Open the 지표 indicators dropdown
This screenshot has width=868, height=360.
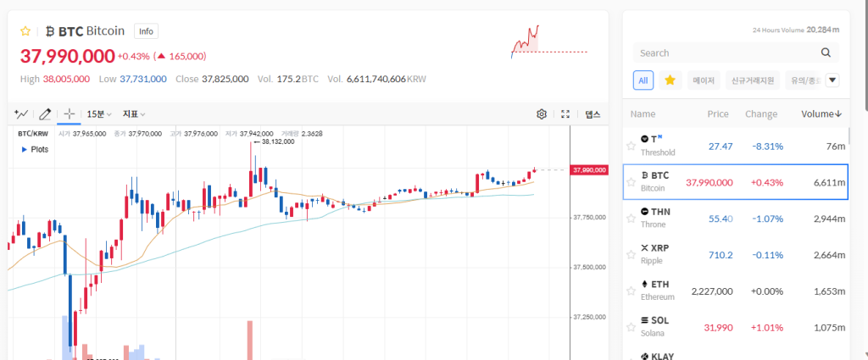click(x=134, y=114)
